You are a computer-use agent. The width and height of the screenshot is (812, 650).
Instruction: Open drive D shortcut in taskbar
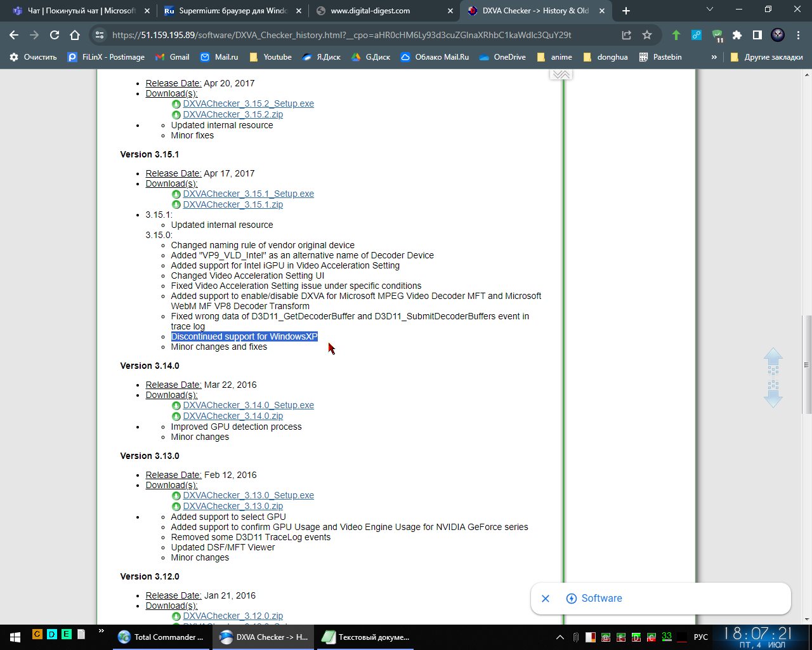[52, 633]
